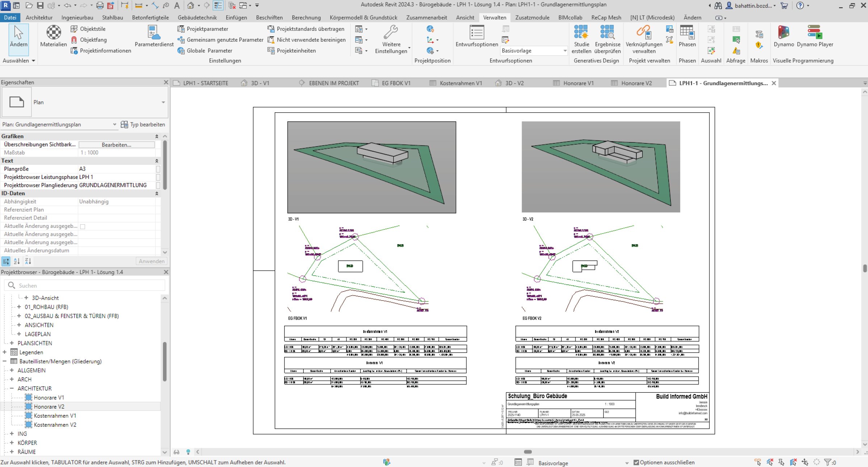Screen dimensions: 868x467
Task: Switch to the EG FBOK V1 view tab
Action: click(x=391, y=83)
